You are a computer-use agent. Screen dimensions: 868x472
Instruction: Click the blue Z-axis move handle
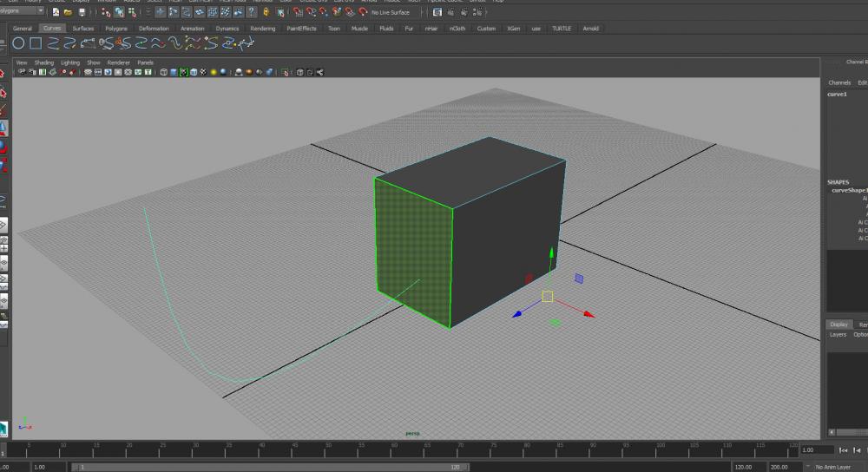(517, 314)
